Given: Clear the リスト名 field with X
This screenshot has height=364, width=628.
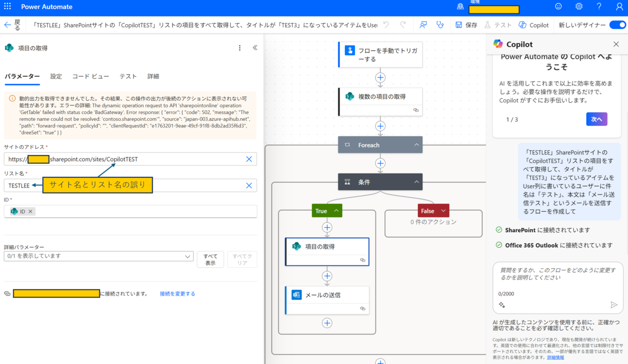Looking at the screenshot, I should click(x=249, y=185).
